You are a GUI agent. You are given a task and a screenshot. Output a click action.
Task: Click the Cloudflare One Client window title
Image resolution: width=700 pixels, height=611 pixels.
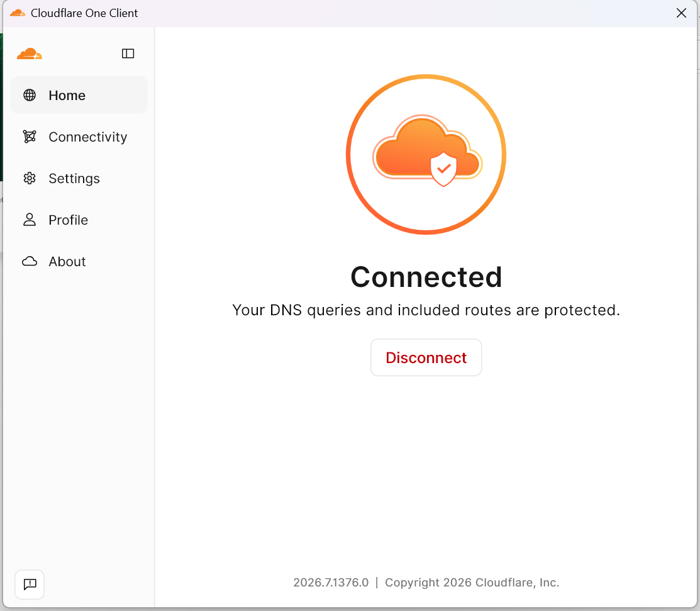pyautogui.click(x=84, y=13)
